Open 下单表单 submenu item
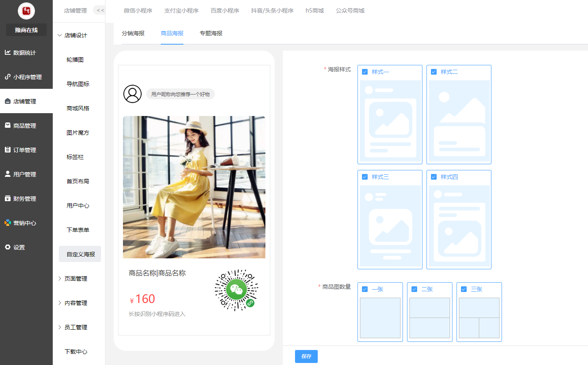Screen dimensions: 588x365 (78, 230)
